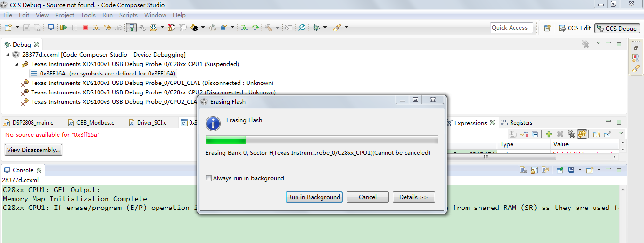This screenshot has width=644, height=243.
Task: Open Expressions view menu triangle
Action: tap(621, 133)
